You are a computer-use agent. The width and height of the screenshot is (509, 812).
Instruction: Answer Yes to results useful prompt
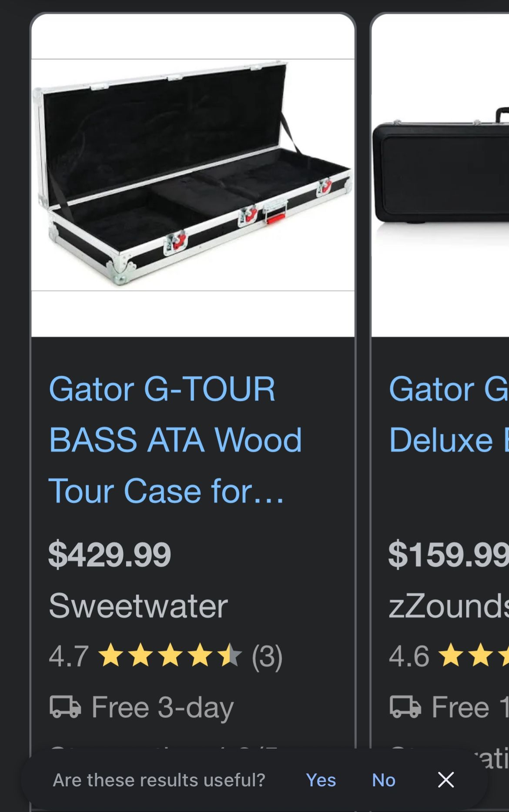[x=321, y=780]
